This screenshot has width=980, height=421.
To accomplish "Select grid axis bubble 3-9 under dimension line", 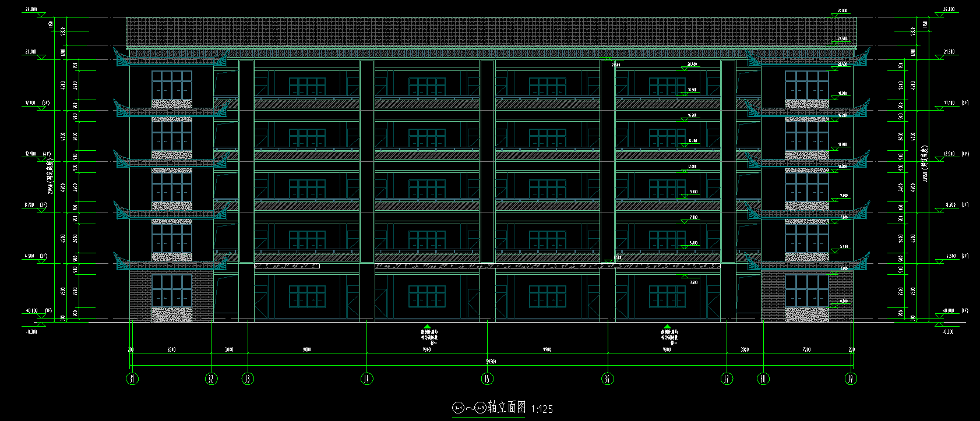I will tap(851, 379).
